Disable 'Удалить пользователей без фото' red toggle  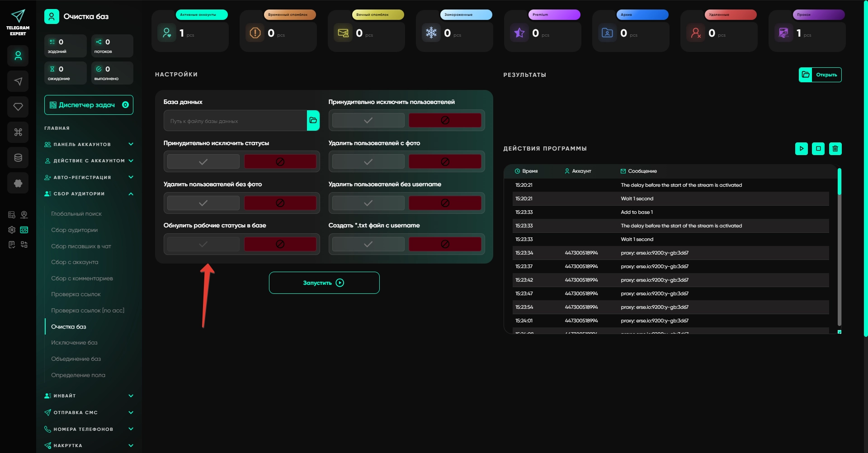(280, 203)
